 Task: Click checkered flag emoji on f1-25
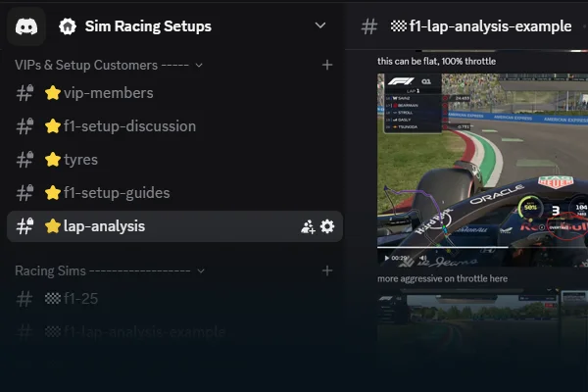[53, 299]
